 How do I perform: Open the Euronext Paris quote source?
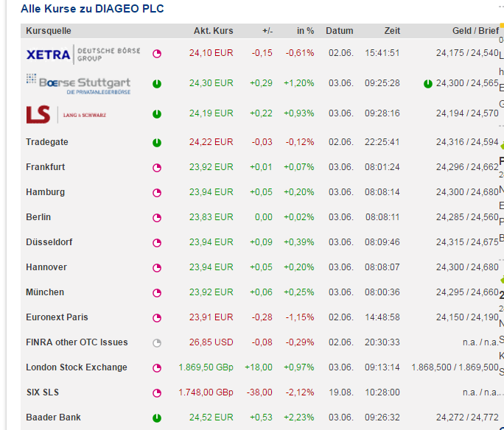57,317
